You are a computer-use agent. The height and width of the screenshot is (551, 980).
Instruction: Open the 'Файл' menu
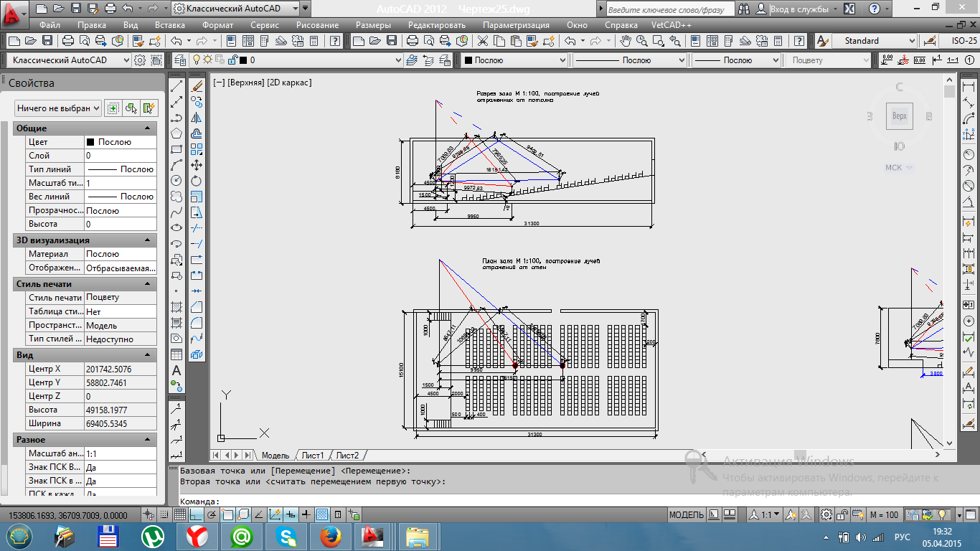pyautogui.click(x=50, y=25)
